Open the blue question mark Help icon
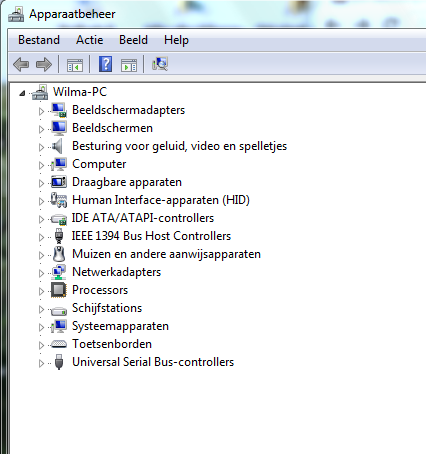426x454 pixels. (105, 64)
